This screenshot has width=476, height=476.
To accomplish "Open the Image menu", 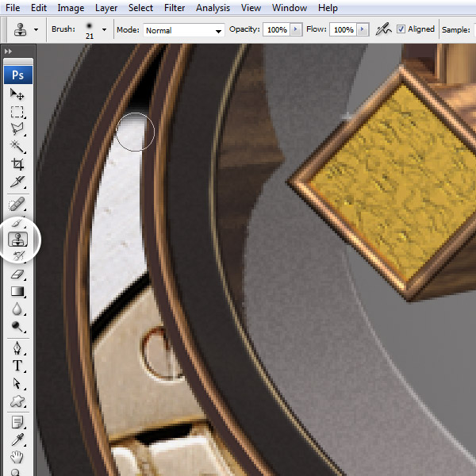I will 71,8.
